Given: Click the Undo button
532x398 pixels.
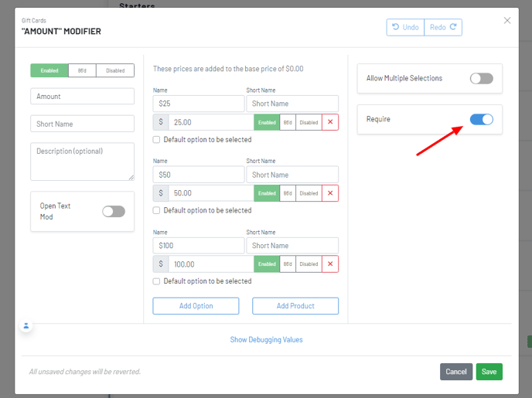Looking at the screenshot, I should 405,28.
